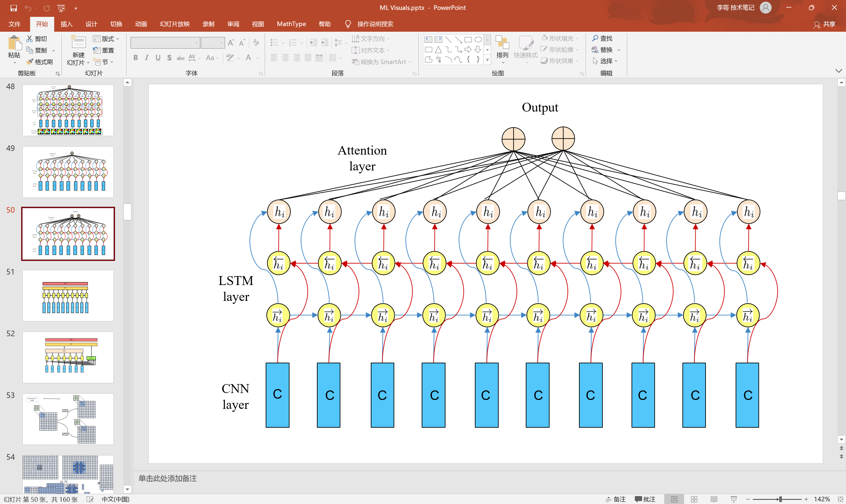The height and width of the screenshot is (504, 846).
Task: Expand the Replace (替换) dropdown arrow
Action: click(619, 50)
